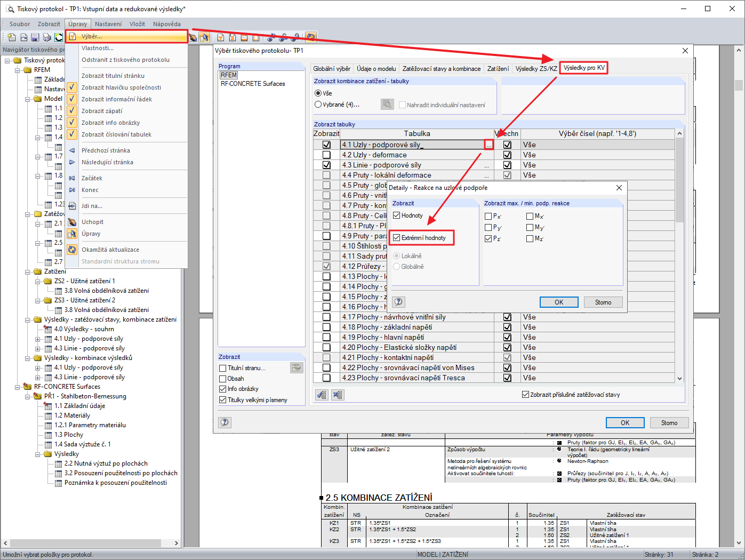Collapse the Tiskový protokol root node

(x=7, y=60)
